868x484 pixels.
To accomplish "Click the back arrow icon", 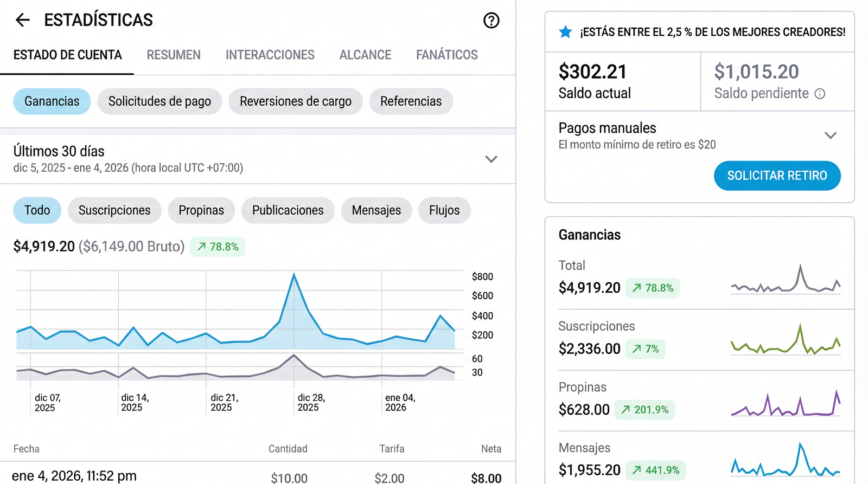I will click(x=23, y=21).
